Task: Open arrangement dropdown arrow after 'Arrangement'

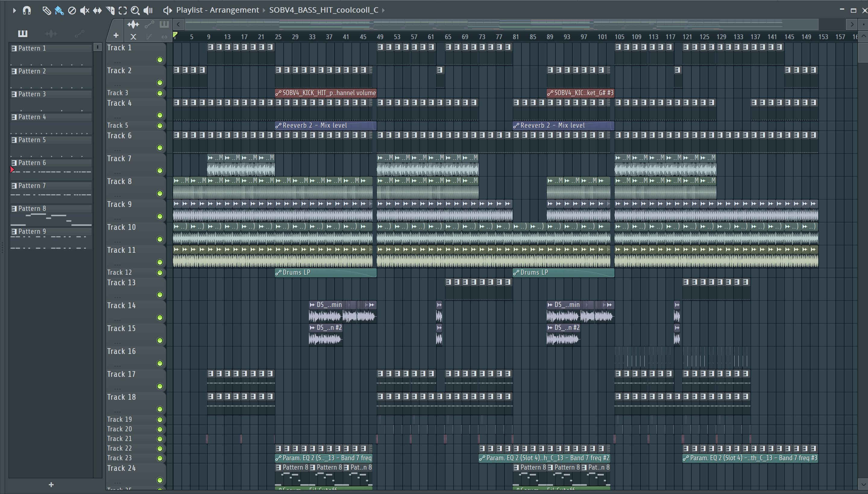Action: click(x=264, y=11)
